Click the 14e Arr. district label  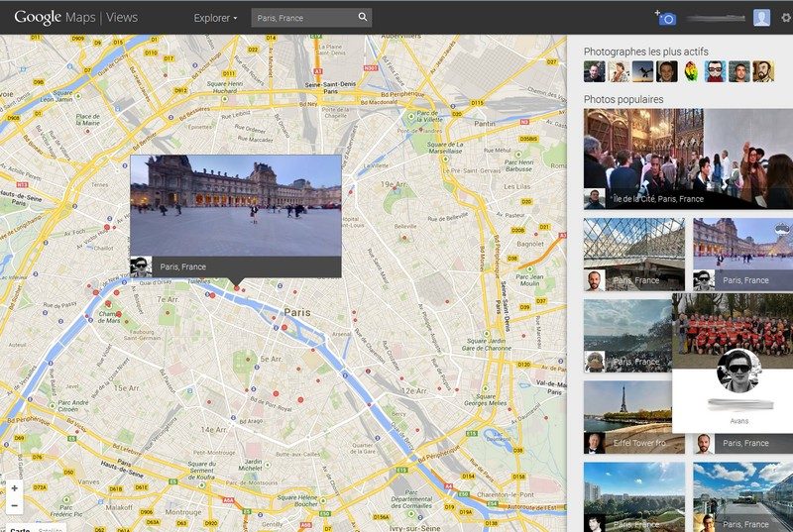pos(214,429)
